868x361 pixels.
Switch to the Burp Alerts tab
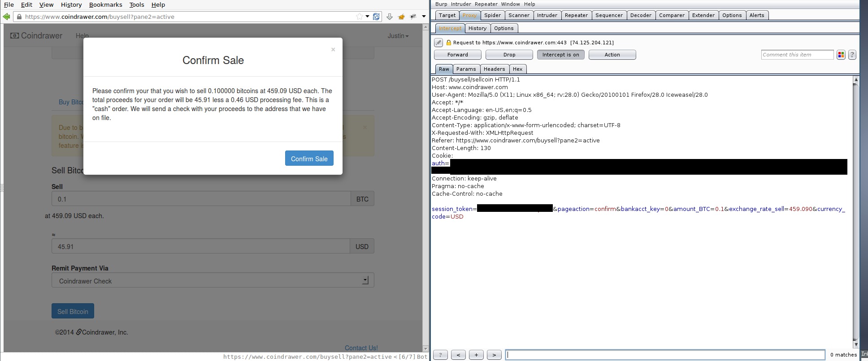pyautogui.click(x=757, y=15)
